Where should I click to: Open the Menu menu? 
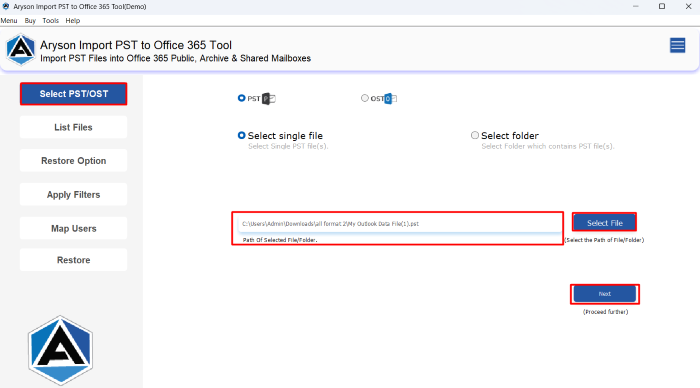tap(9, 21)
